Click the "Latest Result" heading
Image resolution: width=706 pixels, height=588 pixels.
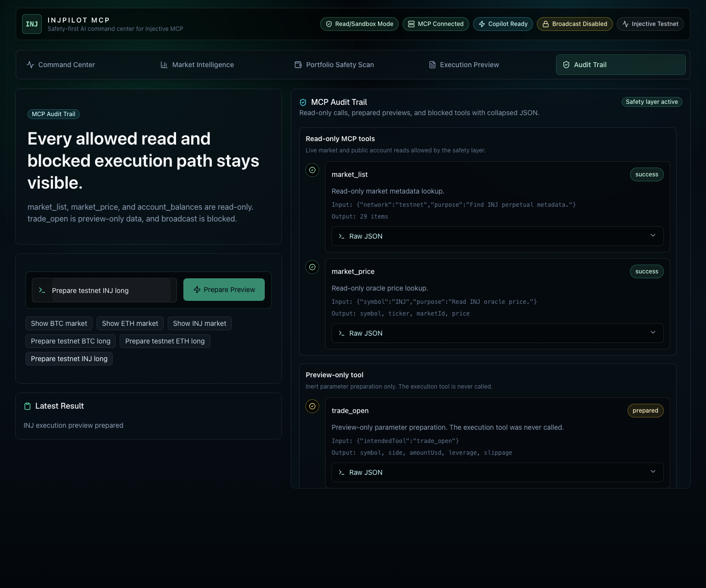(x=59, y=406)
